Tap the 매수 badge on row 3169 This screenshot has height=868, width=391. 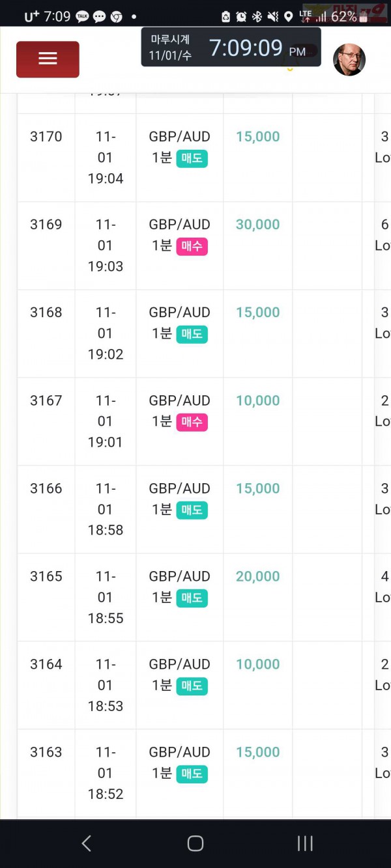[x=192, y=246]
